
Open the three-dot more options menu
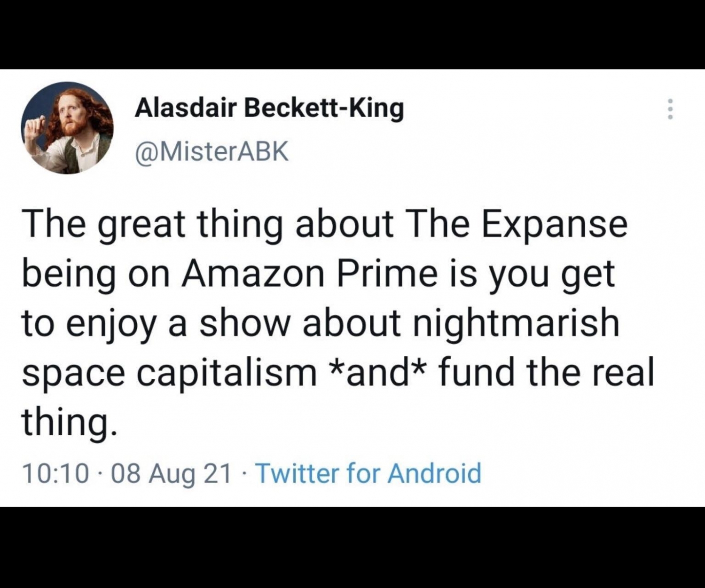670,109
